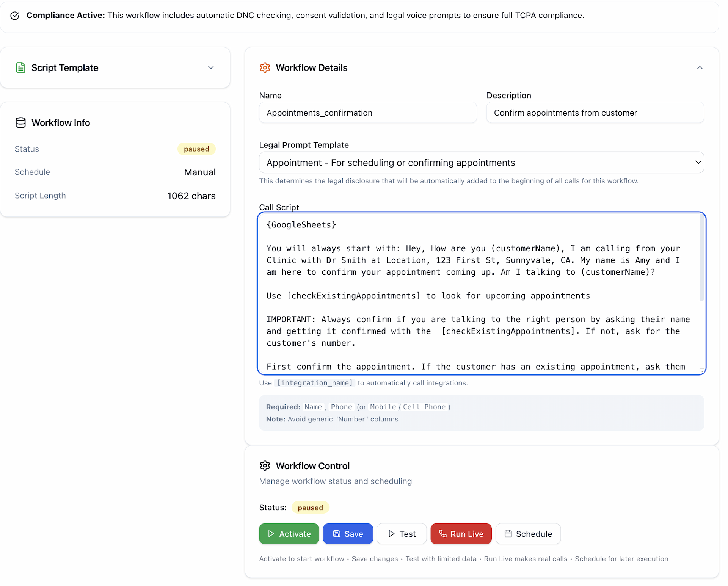Expand the Script Template panel
This screenshot has height=586, width=728.
[211, 67]
